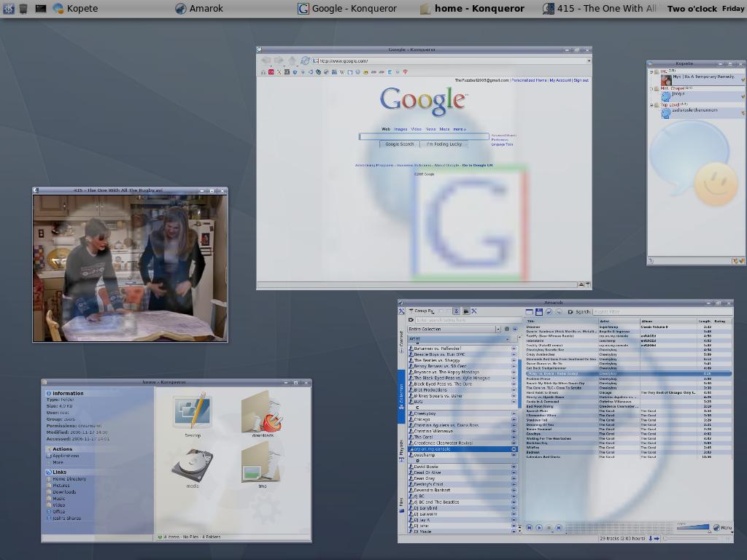Click Go to Google UK link
This screenshot has width=747, height=560.
pos(477,166)
